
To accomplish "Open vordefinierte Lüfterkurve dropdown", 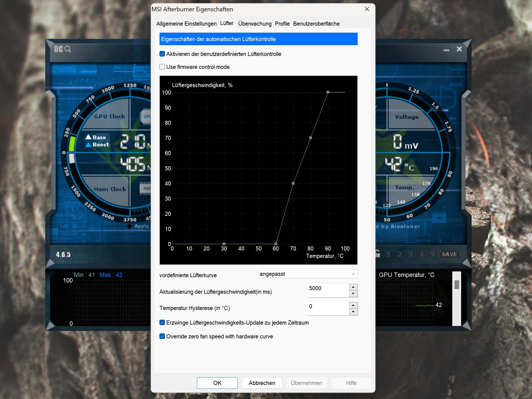I will [x=308, y=274].
